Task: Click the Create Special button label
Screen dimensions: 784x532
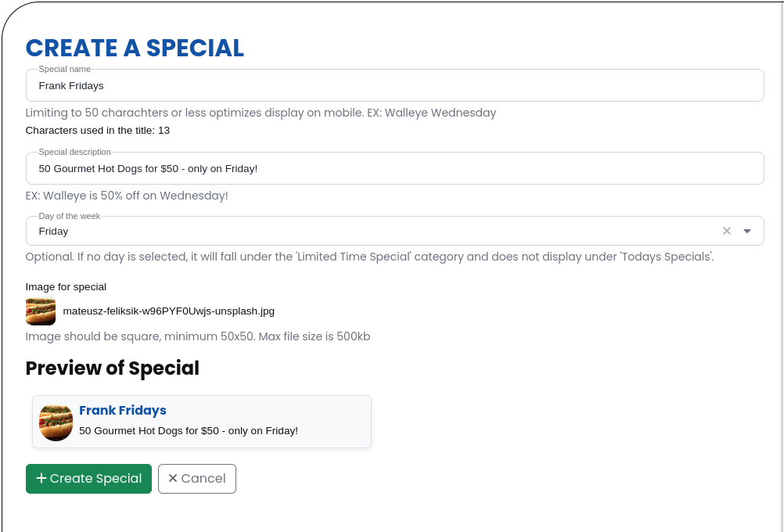Action: coord(95,479)
